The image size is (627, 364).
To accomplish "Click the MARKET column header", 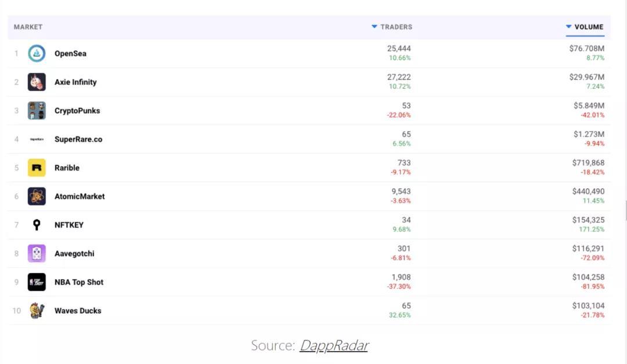I will 28,27.
